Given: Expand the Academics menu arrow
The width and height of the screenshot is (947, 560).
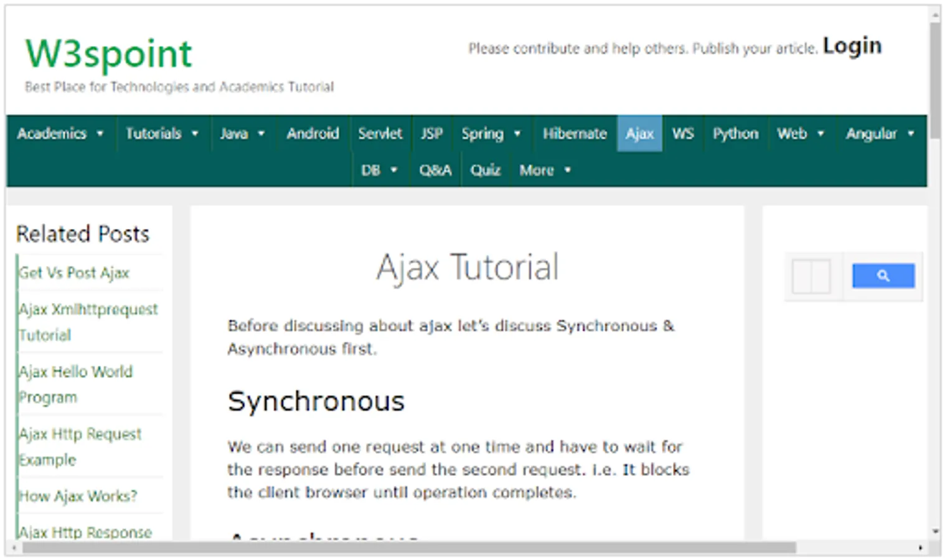Looking at the screenshot, I should (x=100, y=134).
